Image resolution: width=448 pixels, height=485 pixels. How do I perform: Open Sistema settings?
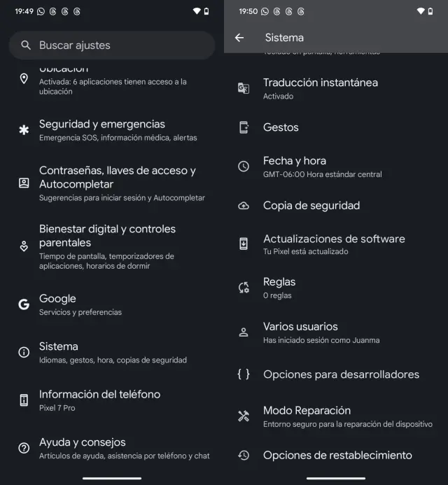click(x=112, y=352)
